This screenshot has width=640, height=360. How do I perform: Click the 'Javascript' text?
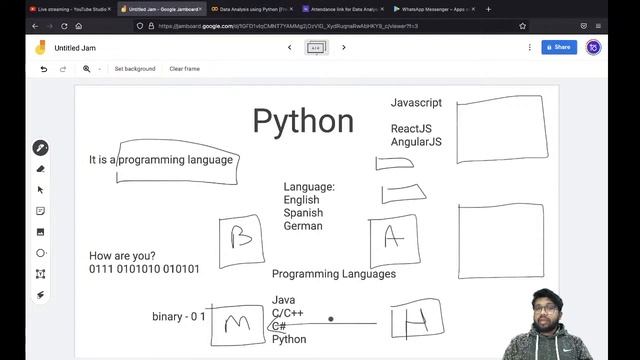pos(416,102)
